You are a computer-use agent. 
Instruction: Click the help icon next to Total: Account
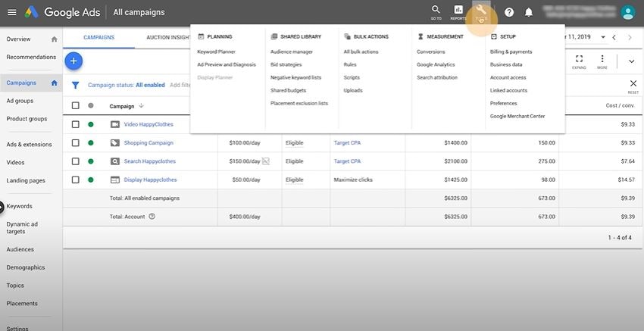click(x=152, y=217)
